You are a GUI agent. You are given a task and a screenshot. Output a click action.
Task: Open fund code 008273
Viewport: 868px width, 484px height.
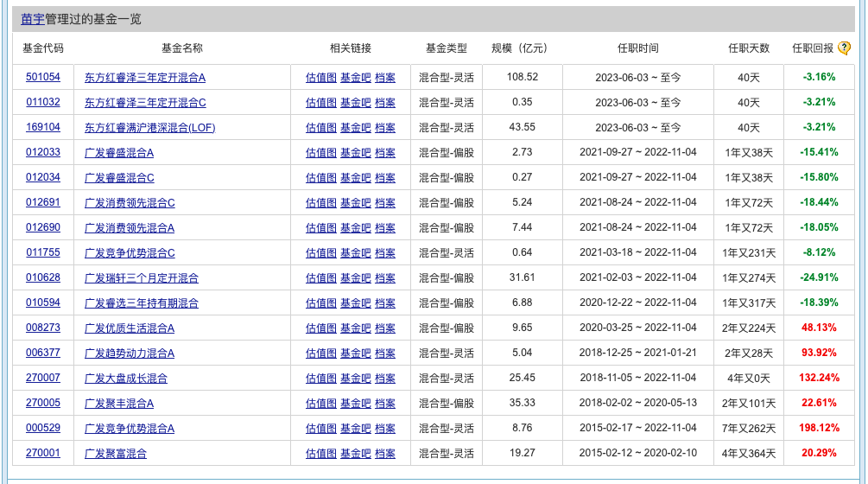click(x=43, y=328)
